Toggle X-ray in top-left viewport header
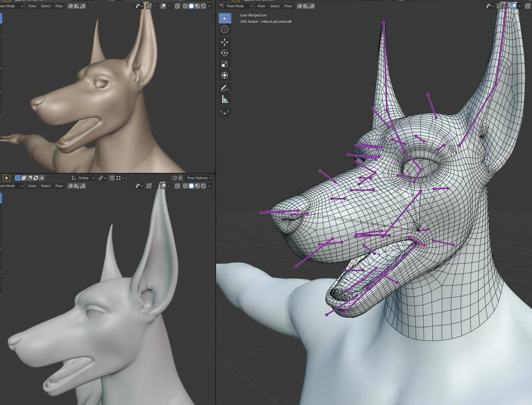532x405 pixels. 177,6
